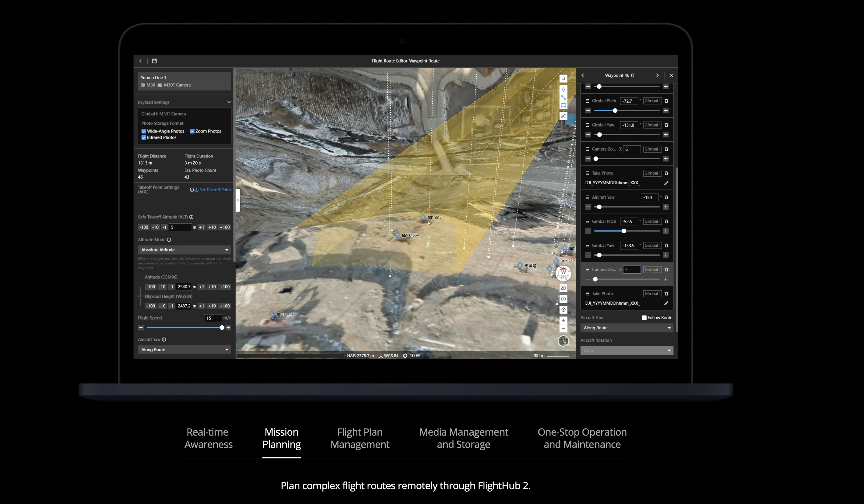864x504 pixels.
Task: Click the add waypoint route icon
Action: click(563, 116)
